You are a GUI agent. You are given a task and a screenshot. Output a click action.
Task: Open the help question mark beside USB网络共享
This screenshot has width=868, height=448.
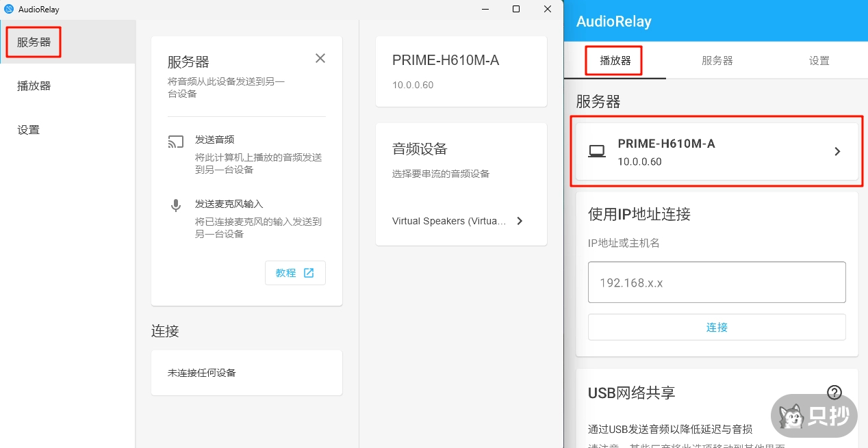tap(834, 393)
